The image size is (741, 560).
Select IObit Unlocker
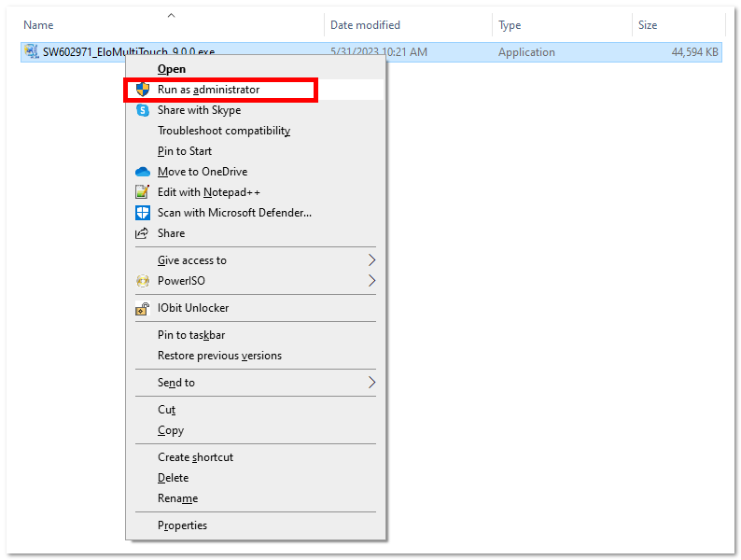255,308
